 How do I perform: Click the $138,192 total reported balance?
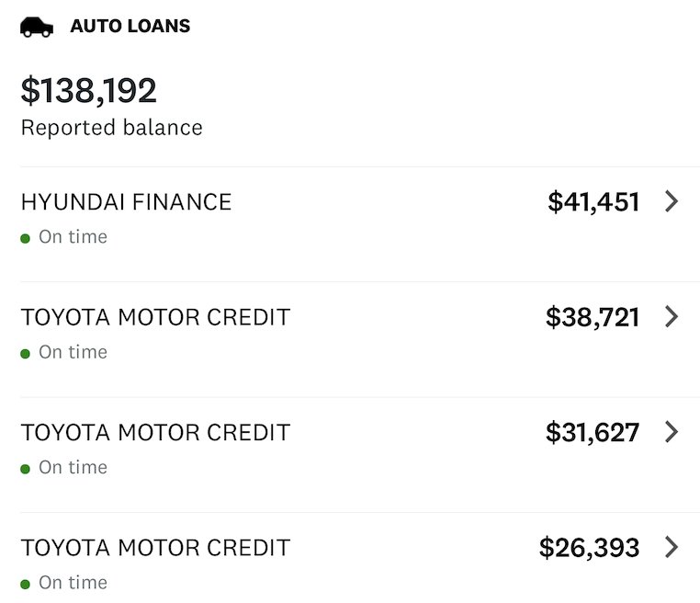point(89,91)
